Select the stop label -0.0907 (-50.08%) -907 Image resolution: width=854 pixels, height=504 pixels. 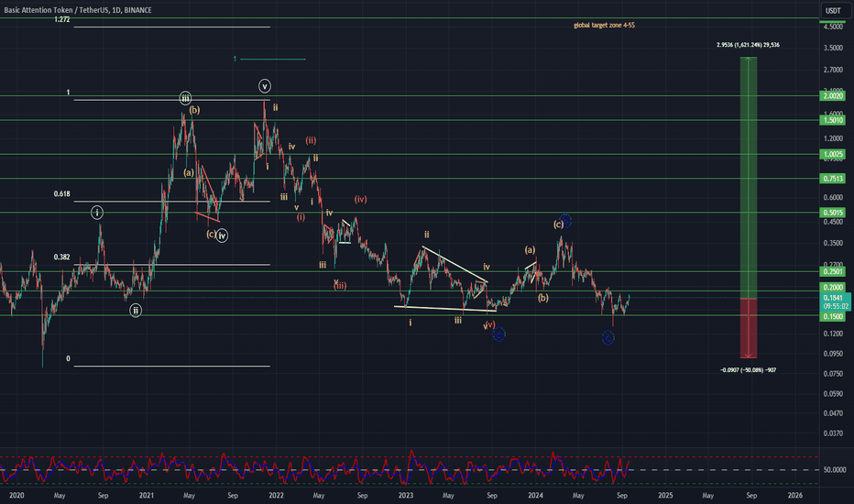coord(749,370)
